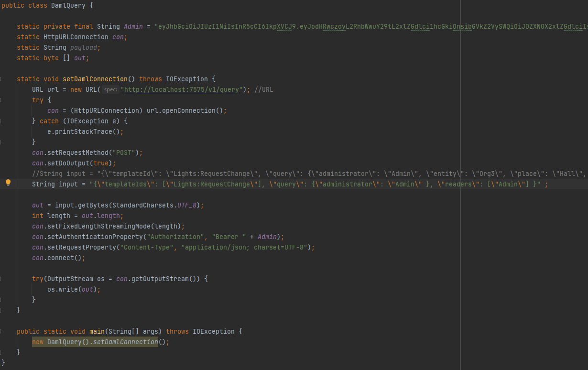
Task: Collapse the setDamlConnection method fold marker
Action: (1, 79)
